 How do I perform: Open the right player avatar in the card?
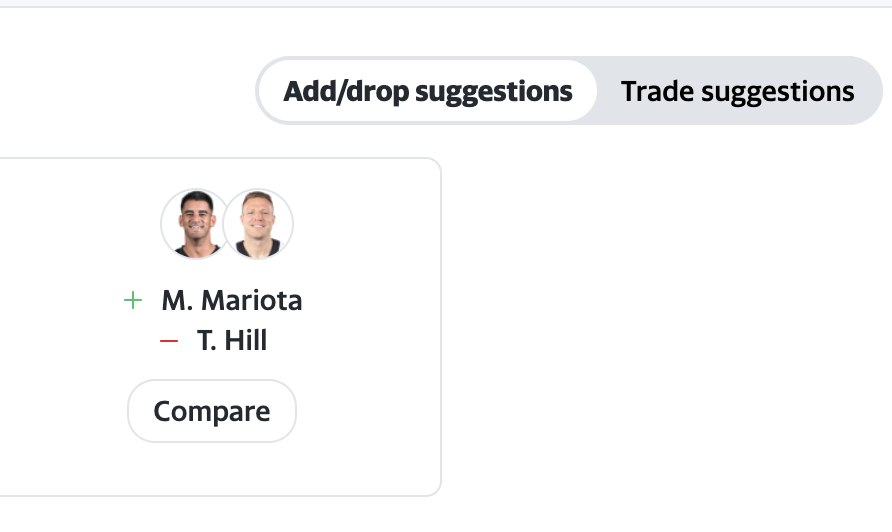(258, 223)
